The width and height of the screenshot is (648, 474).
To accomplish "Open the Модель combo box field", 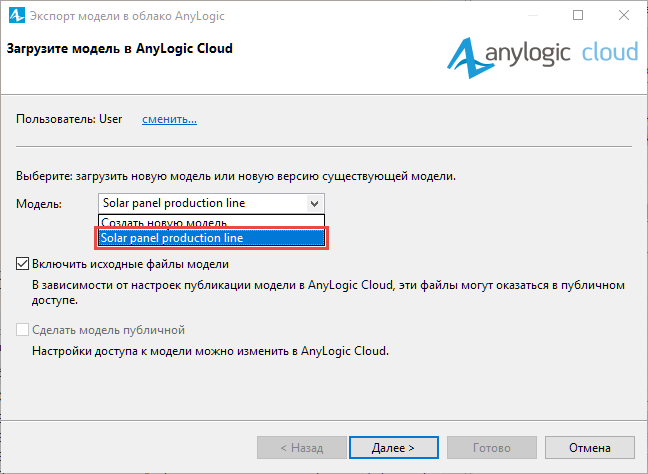I will [x=211, y=203].
